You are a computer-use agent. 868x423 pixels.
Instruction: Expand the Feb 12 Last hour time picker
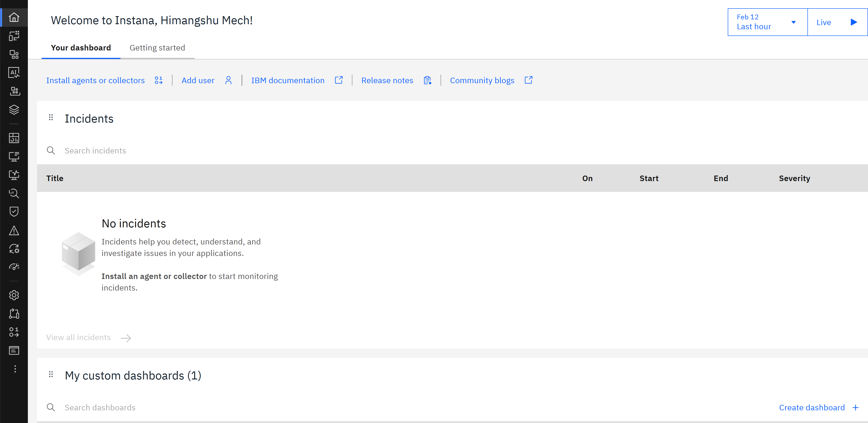pyautogui.click(x=768, y=22)
